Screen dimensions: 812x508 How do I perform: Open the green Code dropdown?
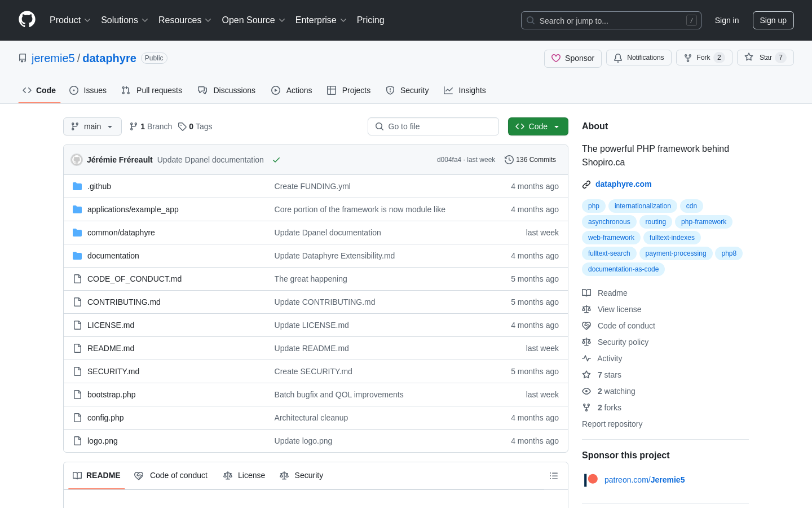pyautogui.click(x=538, y=126)
